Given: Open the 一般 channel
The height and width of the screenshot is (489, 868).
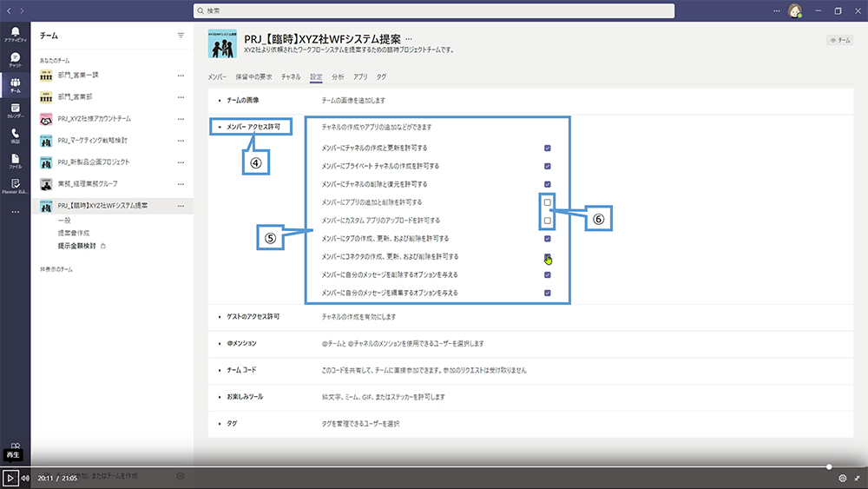Looking at the screenshot, I should (64, 221).
